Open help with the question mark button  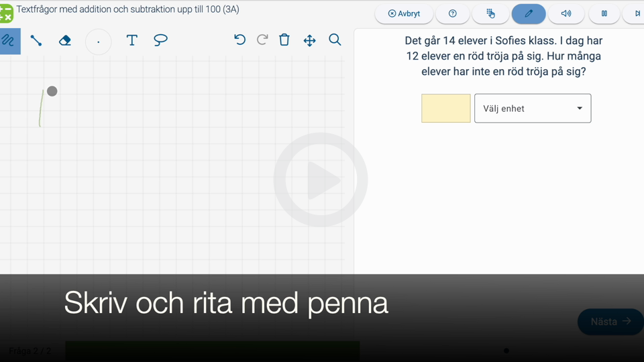(x=453, y=13)
